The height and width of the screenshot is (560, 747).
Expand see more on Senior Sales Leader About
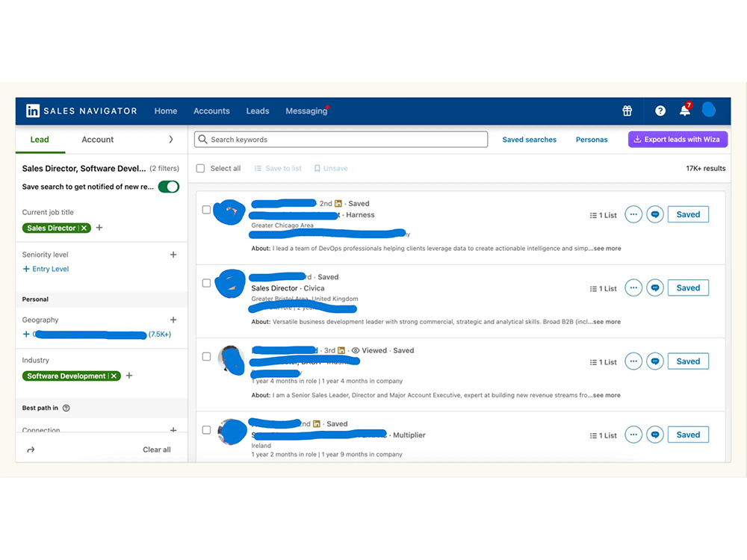point(607,395)
